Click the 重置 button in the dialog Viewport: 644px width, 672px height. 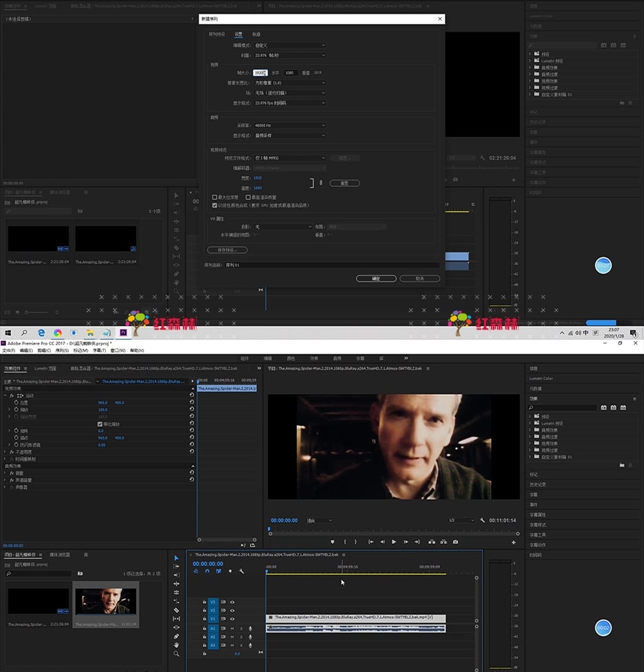click(x=344, y=183)
